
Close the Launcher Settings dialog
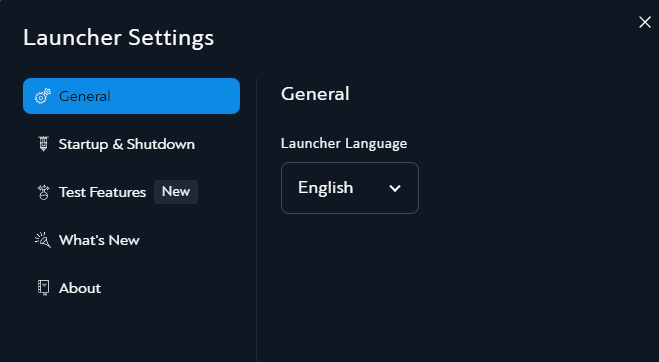click(x=645, y=22)
